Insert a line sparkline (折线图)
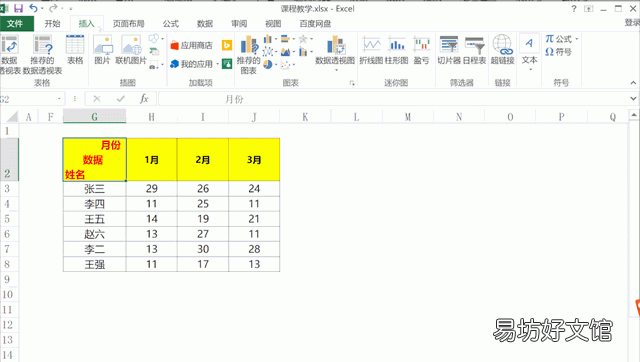The height and width of the screenshot is (362, 640). 371,51
